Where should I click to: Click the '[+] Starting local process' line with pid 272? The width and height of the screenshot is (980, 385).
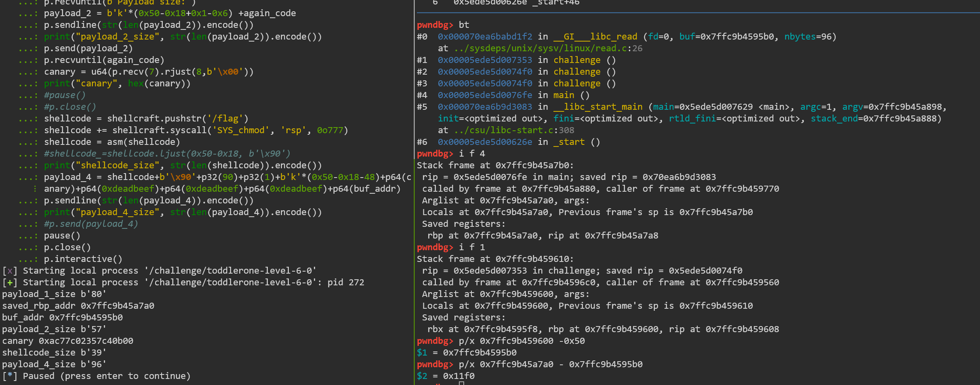(x=183, y=282)
